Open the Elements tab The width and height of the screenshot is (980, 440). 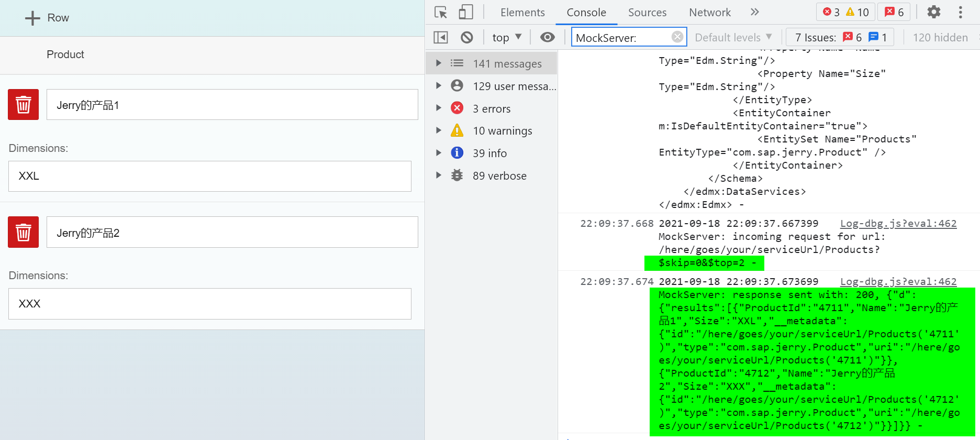click(522, 12)
